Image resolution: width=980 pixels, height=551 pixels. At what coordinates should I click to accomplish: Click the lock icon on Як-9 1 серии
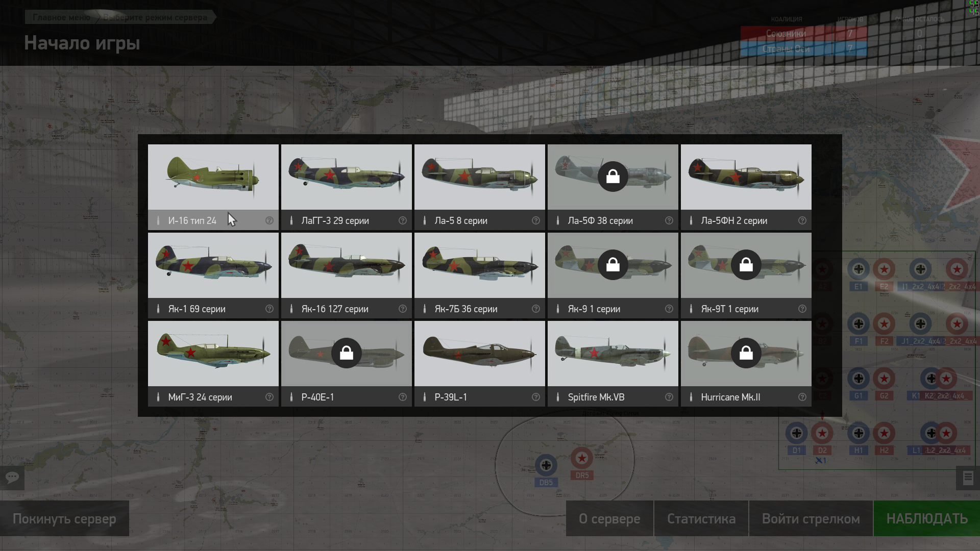pos(612,264)
